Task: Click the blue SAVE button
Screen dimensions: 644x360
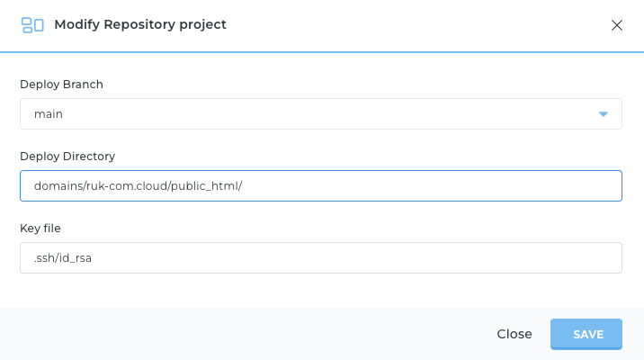Action: [586, 334]
